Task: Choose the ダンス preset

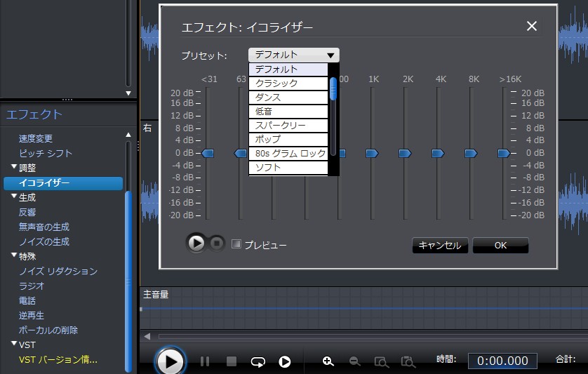Action: pyautogui.click(x=288, y=98)
